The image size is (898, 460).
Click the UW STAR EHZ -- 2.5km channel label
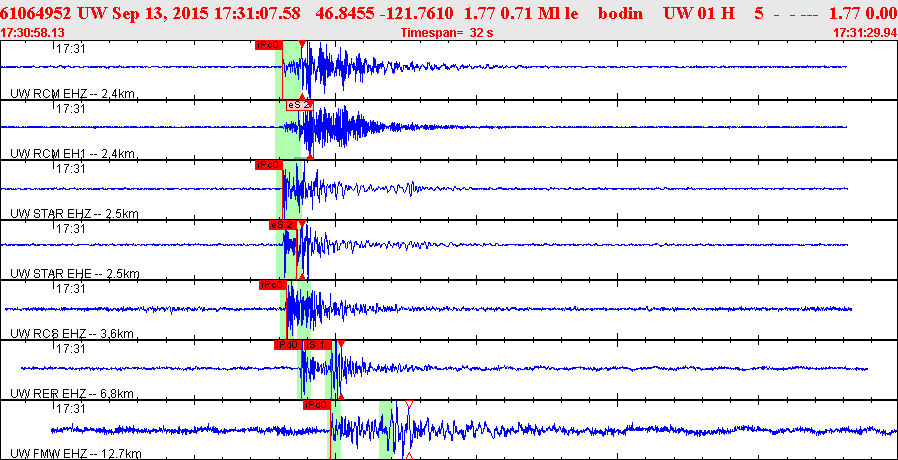74,214
